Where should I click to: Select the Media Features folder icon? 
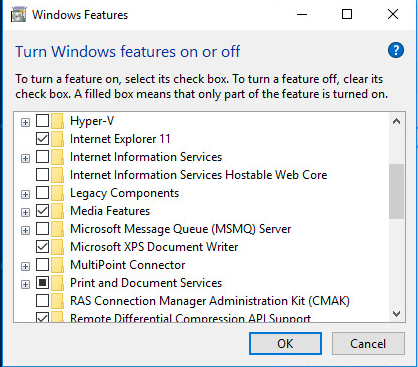click(57, 211)
